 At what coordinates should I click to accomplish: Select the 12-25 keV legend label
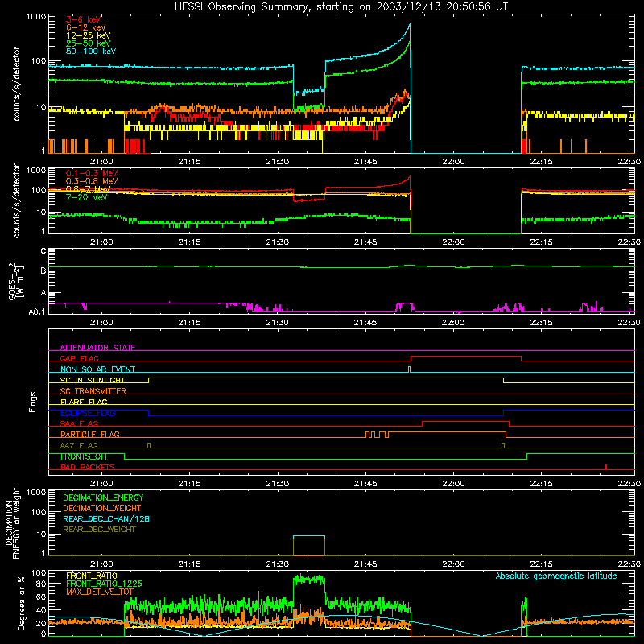(x=89, y=35)
